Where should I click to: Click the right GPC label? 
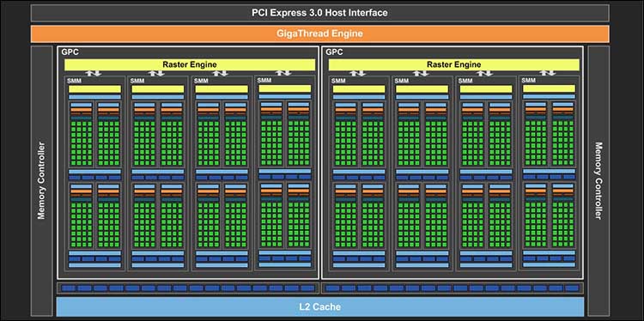[x=334, y=52]
